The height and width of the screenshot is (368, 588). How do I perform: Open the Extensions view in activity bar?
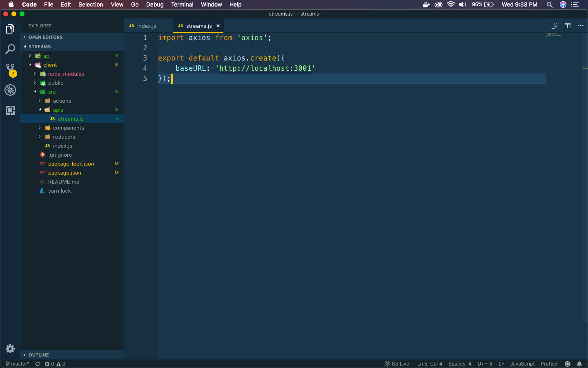pyautogui.click(x=10, y=110)
